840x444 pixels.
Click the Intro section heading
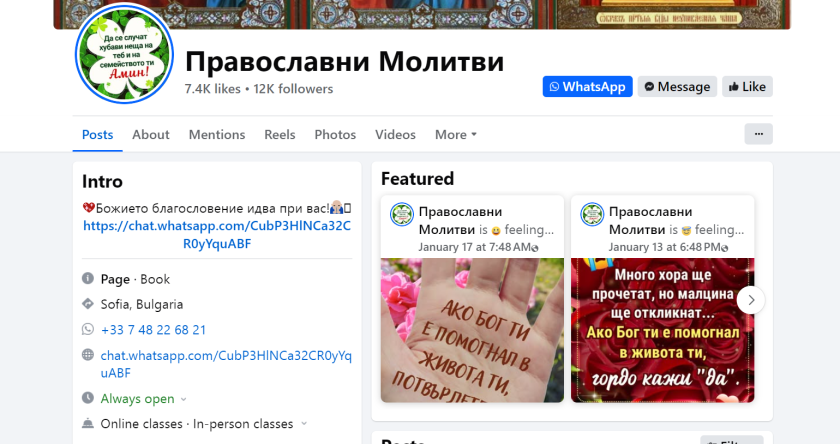coord(102,182)
